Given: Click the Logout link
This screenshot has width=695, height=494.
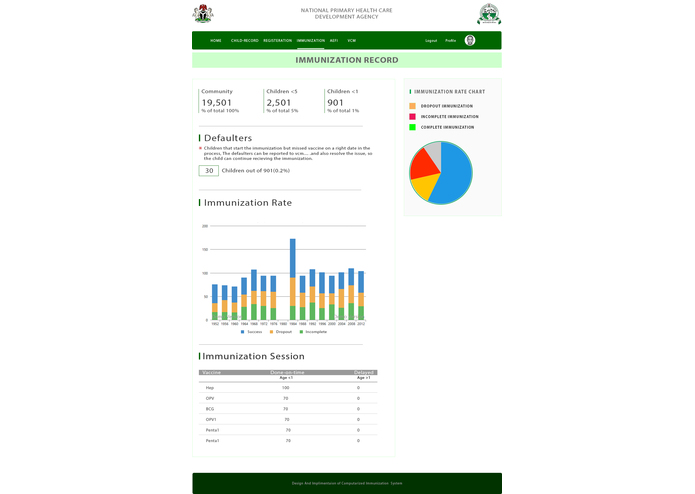Looking at the screenshot, I should 431,40.
